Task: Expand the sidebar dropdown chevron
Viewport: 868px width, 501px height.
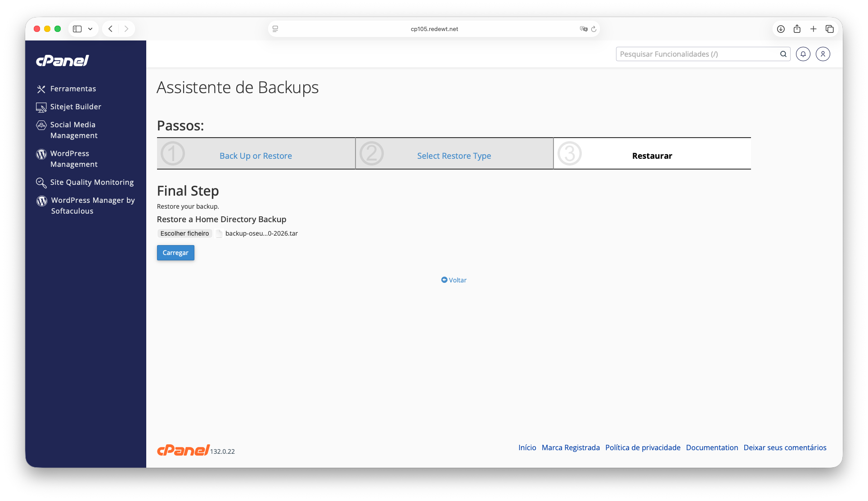Action: 90,29
